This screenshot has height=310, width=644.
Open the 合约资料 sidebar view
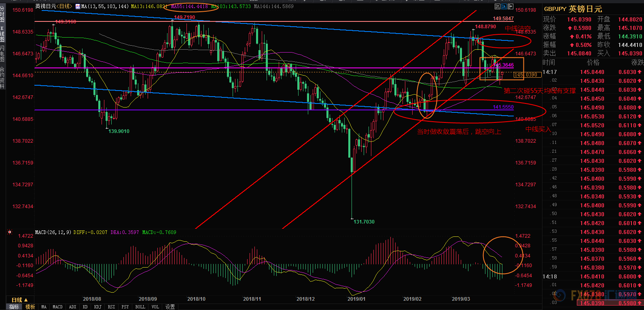[2, 77]
